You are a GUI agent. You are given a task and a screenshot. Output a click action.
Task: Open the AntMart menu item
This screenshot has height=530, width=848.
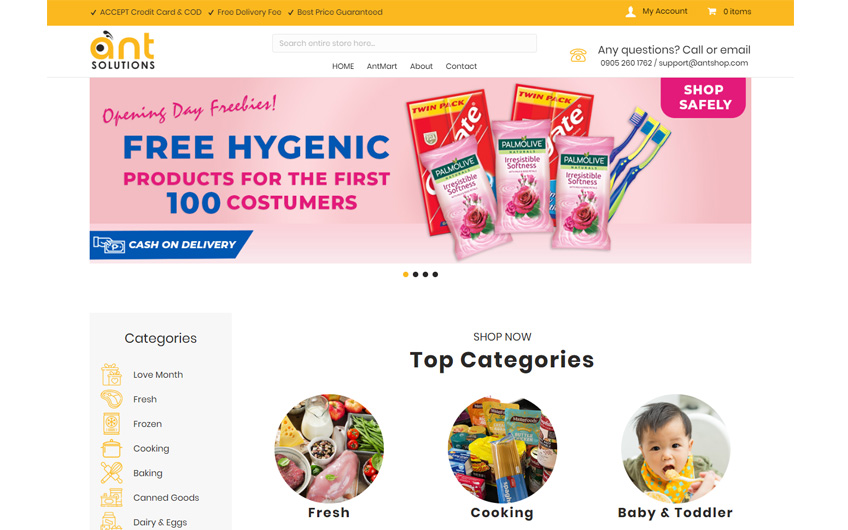click(x=382, y=66)
